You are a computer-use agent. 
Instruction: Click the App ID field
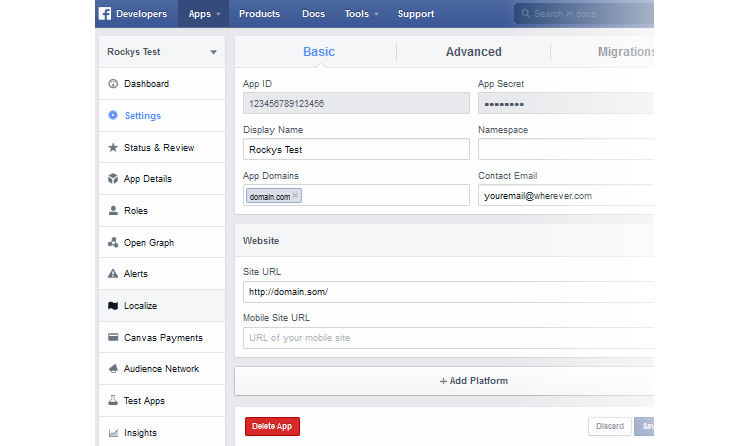356,103
